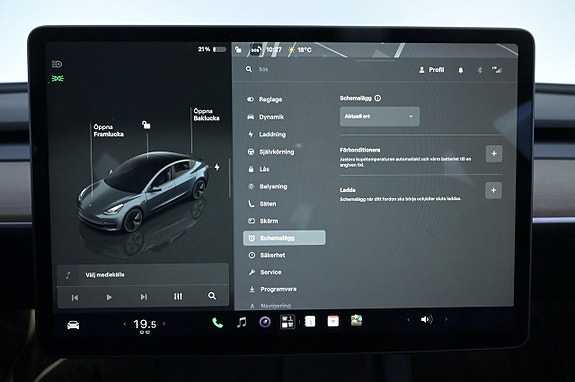Open the Service menu
Viewport: 575px width, 382px height.
(265, 272)
